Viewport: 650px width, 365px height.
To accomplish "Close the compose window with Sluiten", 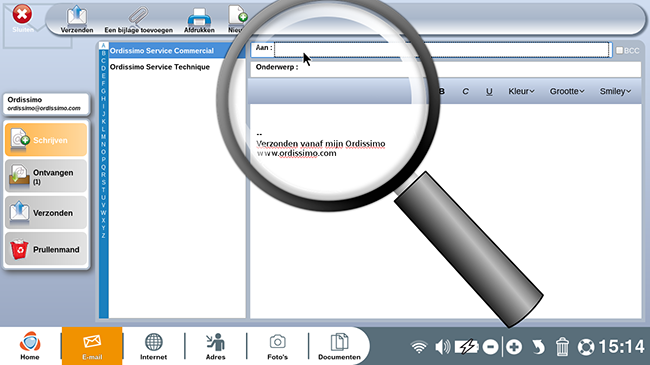I will tap(22, 19).
